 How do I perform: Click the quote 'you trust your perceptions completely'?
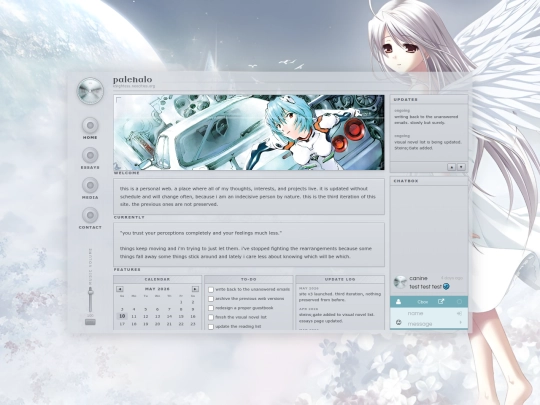click(x=201, y=233)
